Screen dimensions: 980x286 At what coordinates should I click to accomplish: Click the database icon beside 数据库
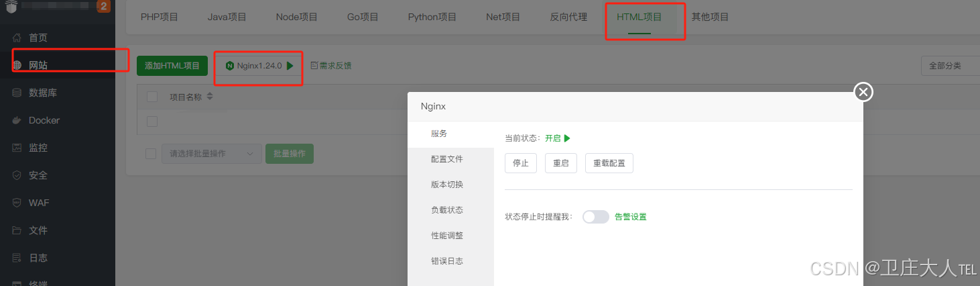pyautogui.click(x=17, y=93)
